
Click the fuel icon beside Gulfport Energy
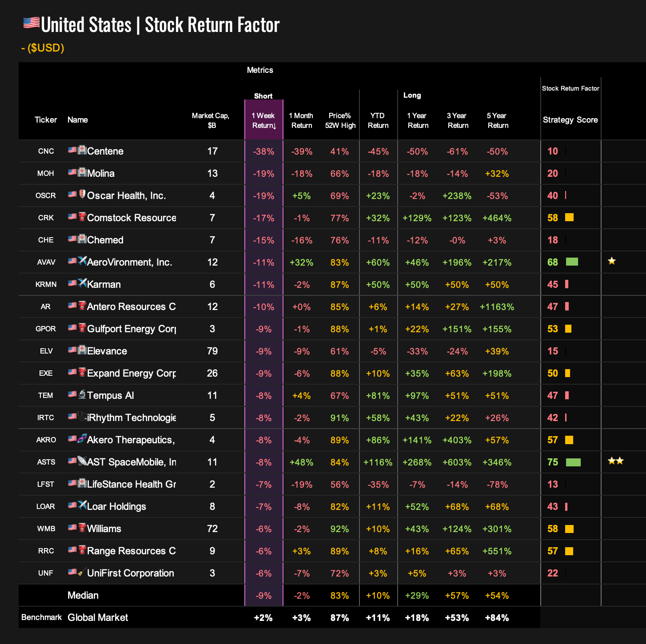pos(82,327)
